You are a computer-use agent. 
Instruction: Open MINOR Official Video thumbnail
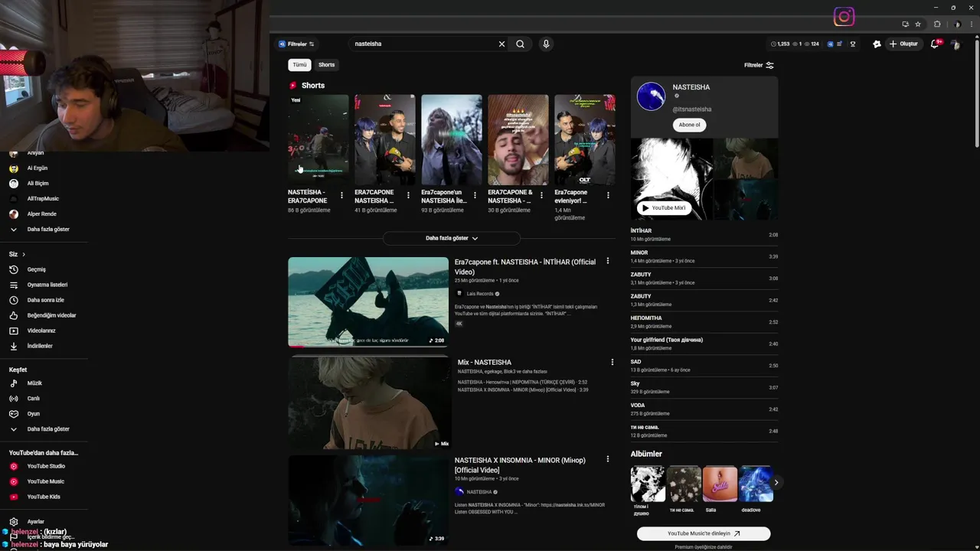pyautogui.click(x=368, y=500)
